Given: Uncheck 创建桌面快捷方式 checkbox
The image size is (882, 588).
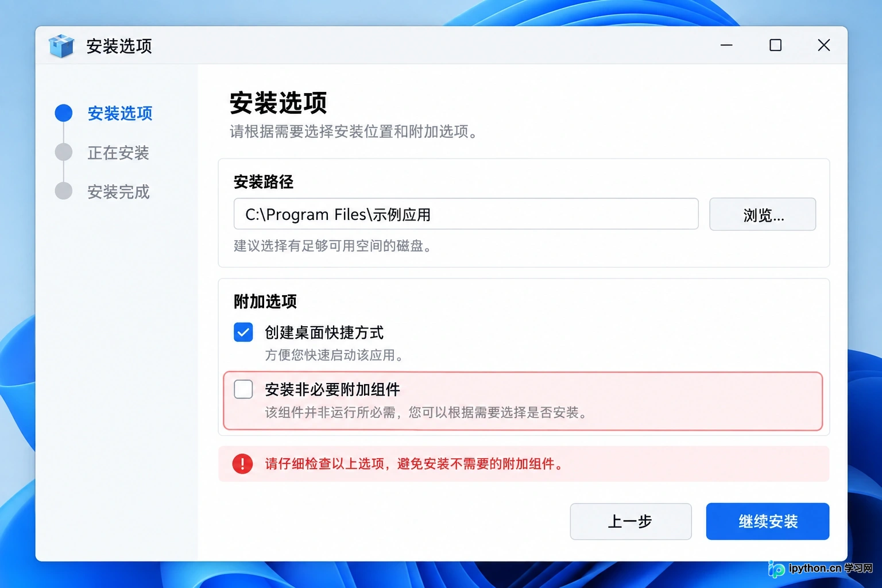Looking at the screenshot, I should [243, 332].
